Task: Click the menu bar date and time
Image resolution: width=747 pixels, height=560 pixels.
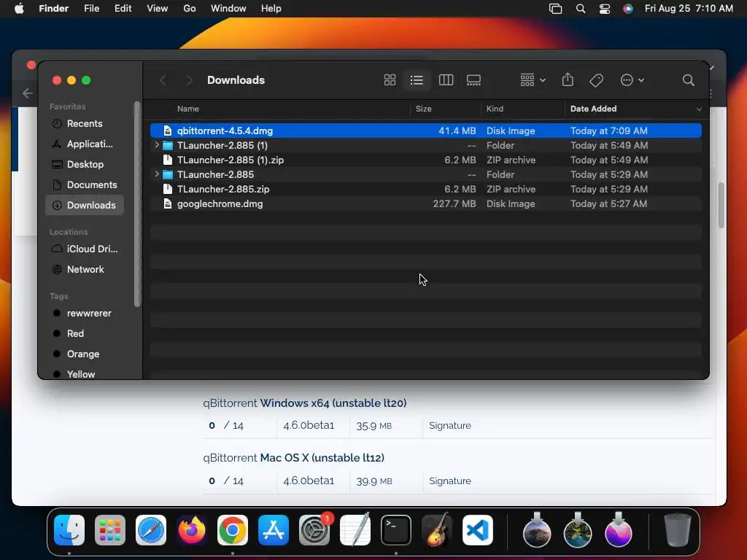Action: [689, 9]
